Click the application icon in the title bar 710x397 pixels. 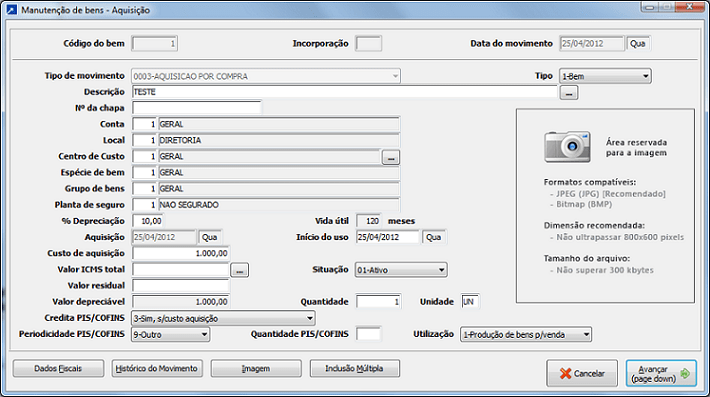tap(11, 10)
